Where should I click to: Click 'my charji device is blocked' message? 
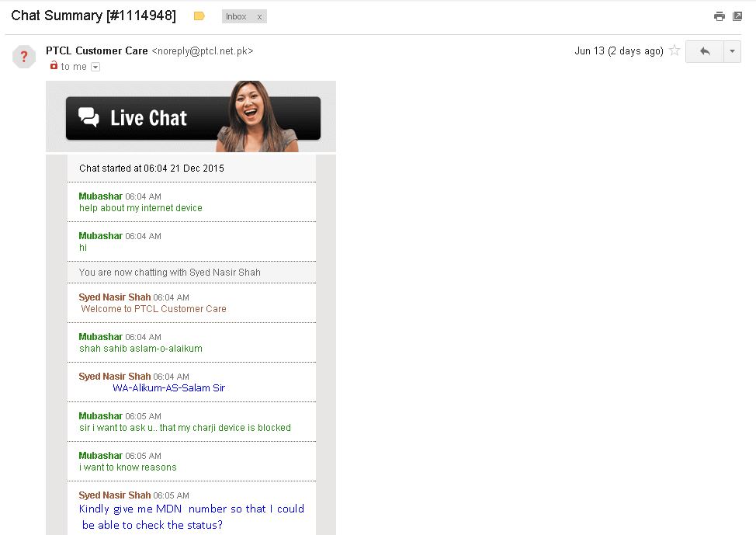(x=186, y=427)
